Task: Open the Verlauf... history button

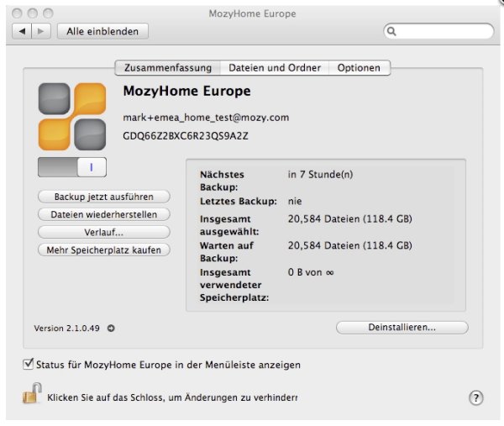Action: pyautogui.click(x=104, y=232)
